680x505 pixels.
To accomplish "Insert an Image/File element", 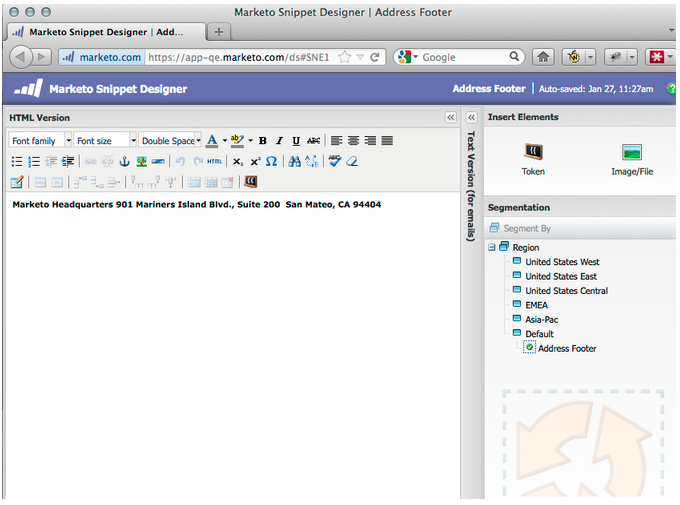I will 632,159.
